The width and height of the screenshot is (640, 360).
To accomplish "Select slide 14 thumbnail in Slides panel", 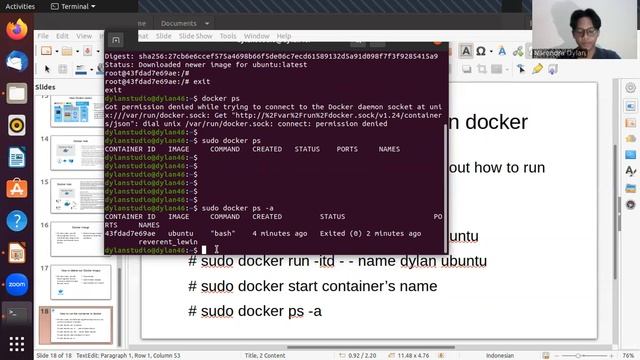I will click(81, 153).
